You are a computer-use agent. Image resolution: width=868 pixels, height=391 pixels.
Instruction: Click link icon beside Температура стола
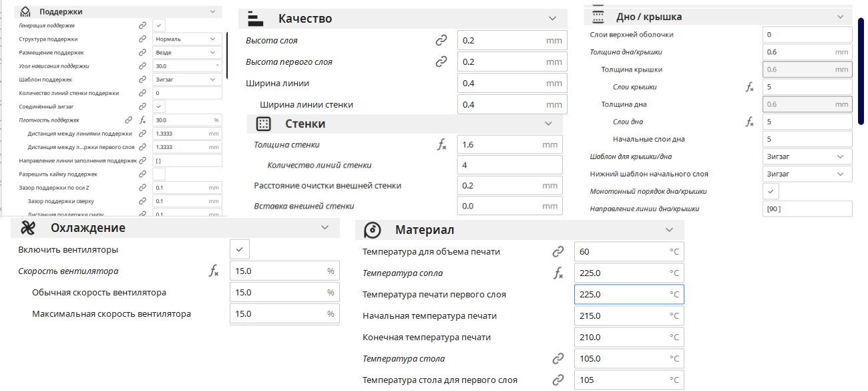pyautogui.click(x=558, y=359)
